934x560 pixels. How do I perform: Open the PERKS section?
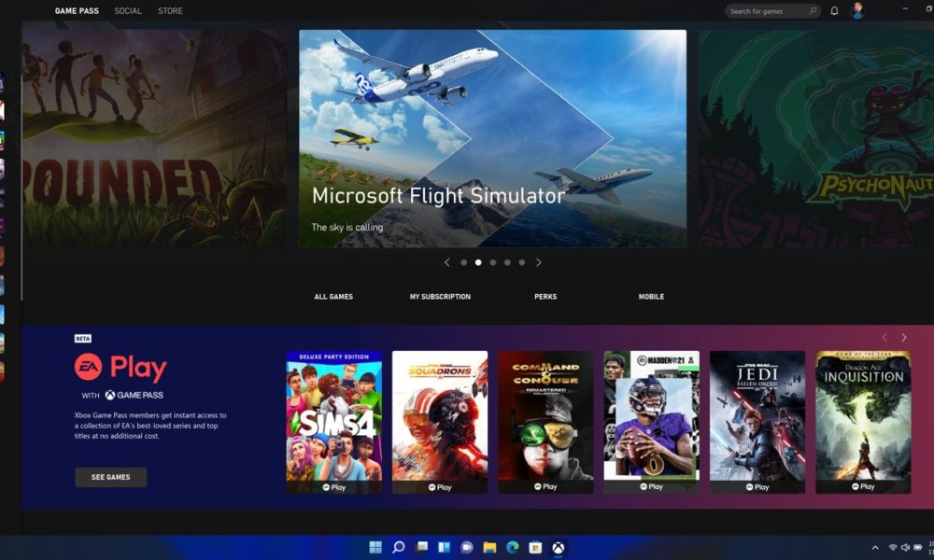point(545,297)
